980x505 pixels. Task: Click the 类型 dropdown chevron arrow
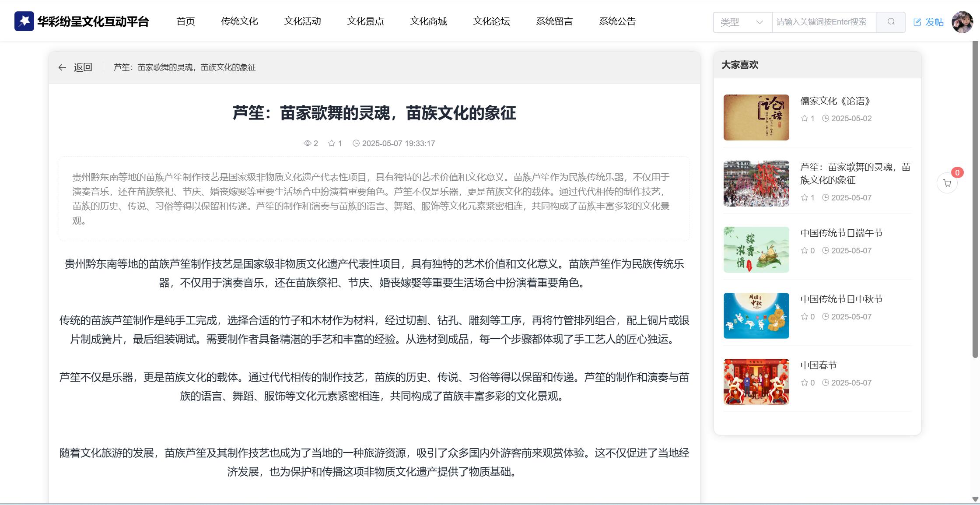pos(759,22)
